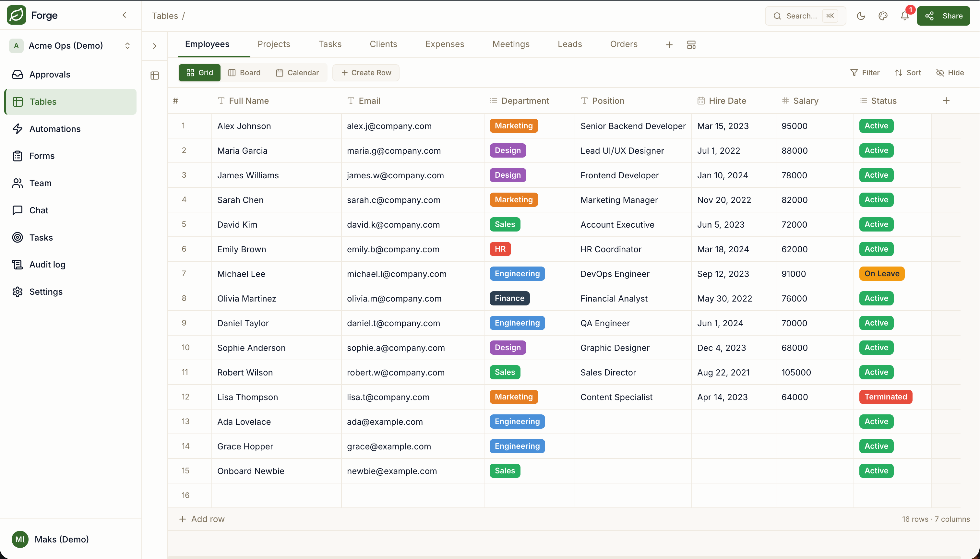Open notifications with the bell icon
This screenshot has height=559, width=980.
pos(905,16)
